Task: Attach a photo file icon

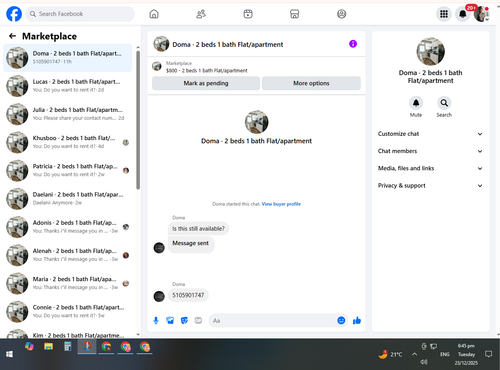Action: click(170, 320)
